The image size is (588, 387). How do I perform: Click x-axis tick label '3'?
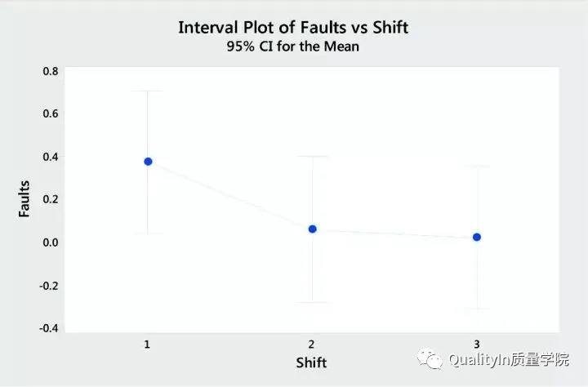(x=476, y=344)
